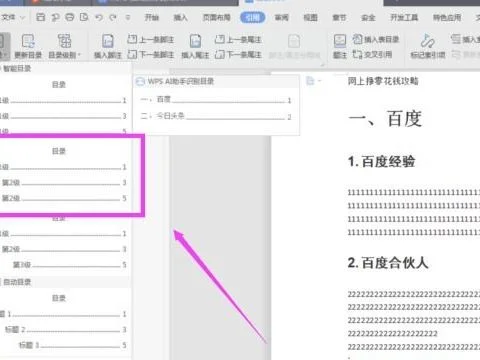Click the large 一、百度 heading in document
The height and width of the screenshot is (360, 480).
(x=385, y=118)
